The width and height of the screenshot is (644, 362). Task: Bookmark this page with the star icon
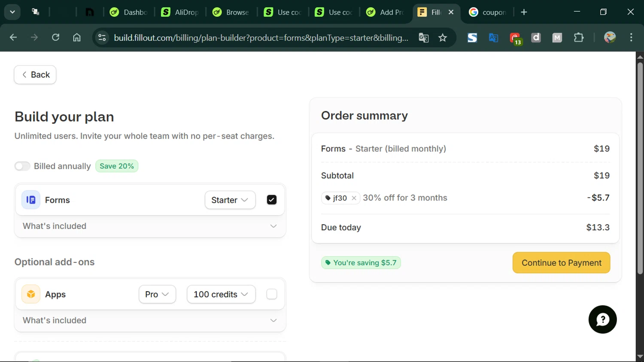[443, 38]
